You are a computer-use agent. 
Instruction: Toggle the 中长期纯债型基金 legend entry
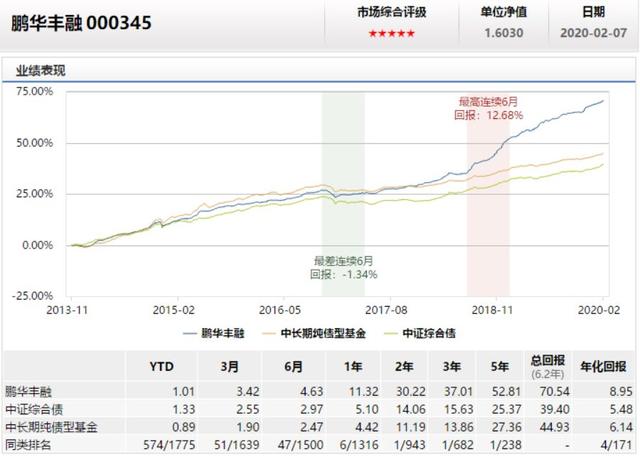[313, 333]
